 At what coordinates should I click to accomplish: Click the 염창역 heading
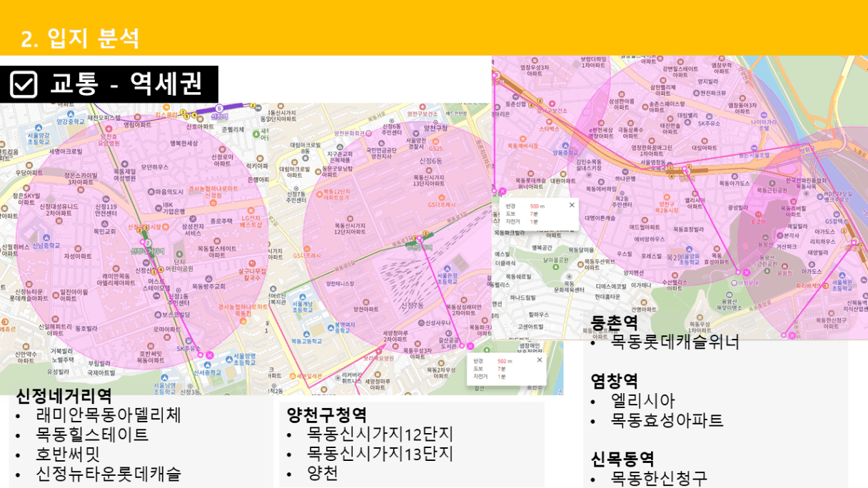(x=614, y=381)
